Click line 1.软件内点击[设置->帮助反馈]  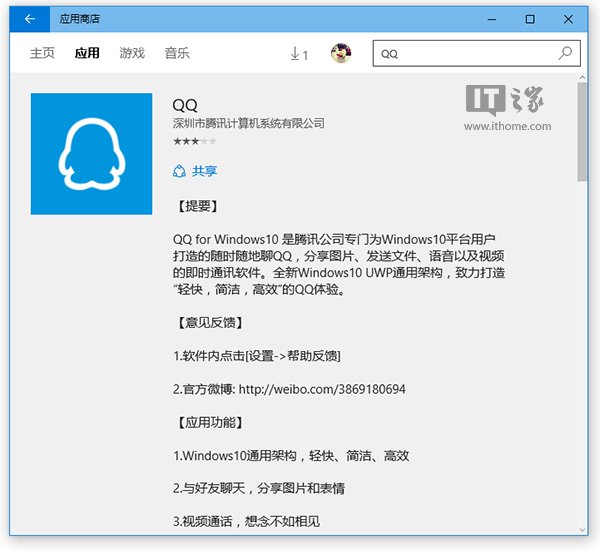point(257,356)
